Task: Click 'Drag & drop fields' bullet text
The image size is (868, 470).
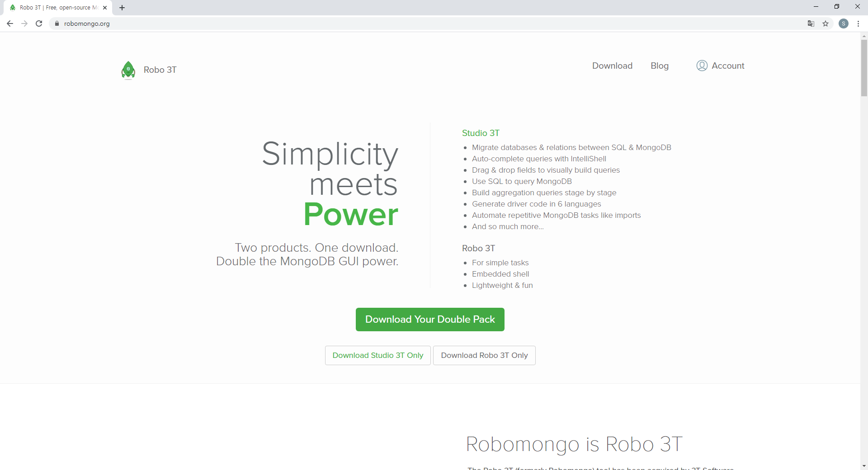Action: [546, 170]
